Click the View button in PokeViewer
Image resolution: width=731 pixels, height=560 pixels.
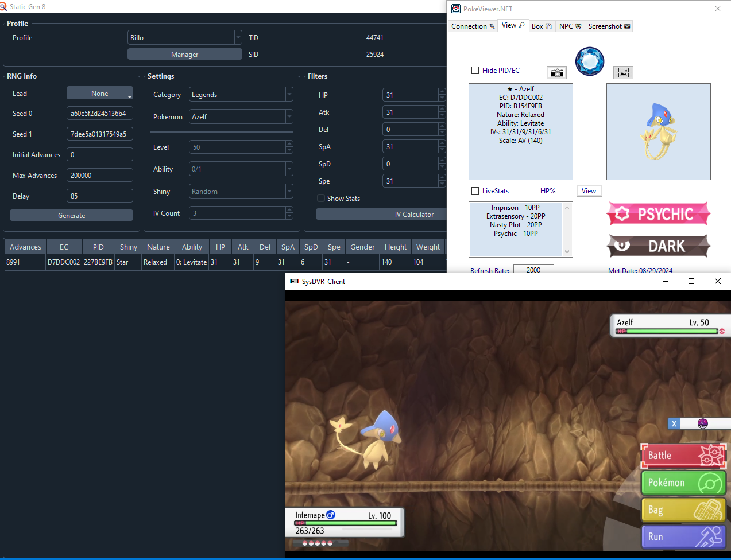(x=589, y=191)
